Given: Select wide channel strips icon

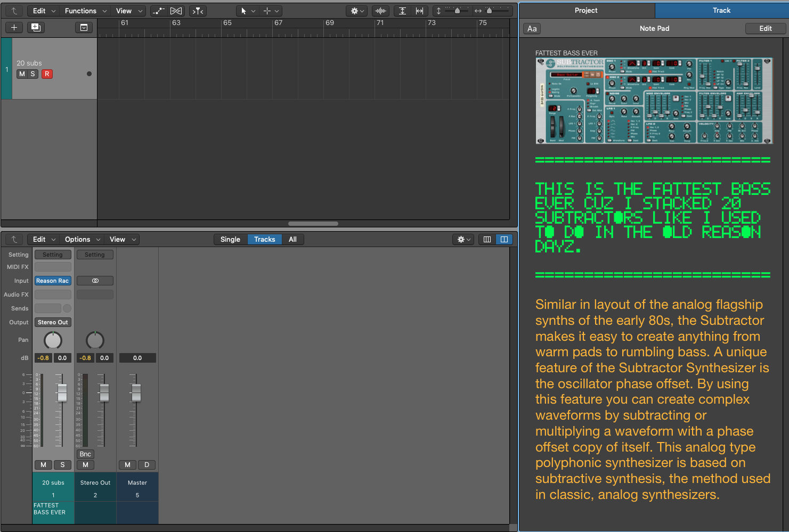Looking at the screenshot, I should pyautogui.click(x=504, y=239).
